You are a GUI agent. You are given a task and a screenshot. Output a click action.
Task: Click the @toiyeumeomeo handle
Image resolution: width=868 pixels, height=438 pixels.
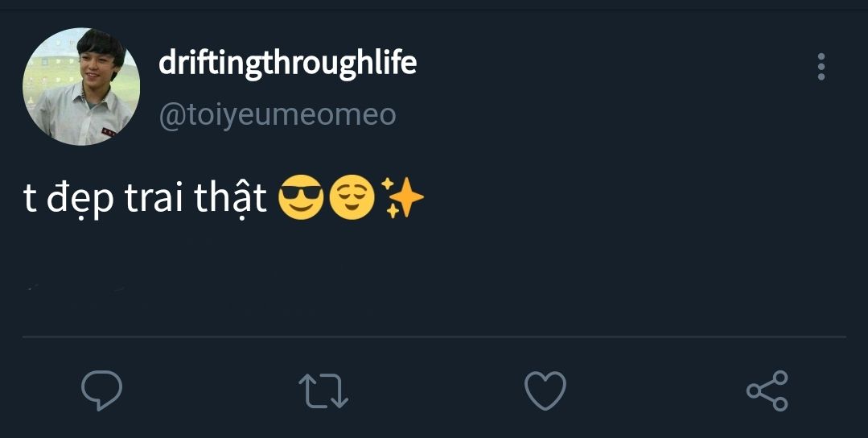278,115
